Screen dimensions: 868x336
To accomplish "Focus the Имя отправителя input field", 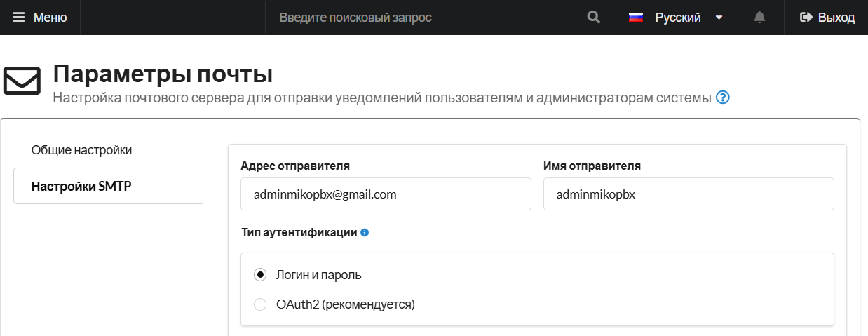I will [x=688, y=194].
